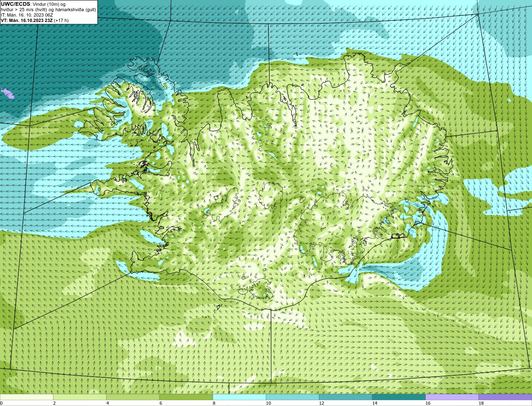Click the scale label "8"
The height and width of the screenshot is (406, 532).
[214, 403]
